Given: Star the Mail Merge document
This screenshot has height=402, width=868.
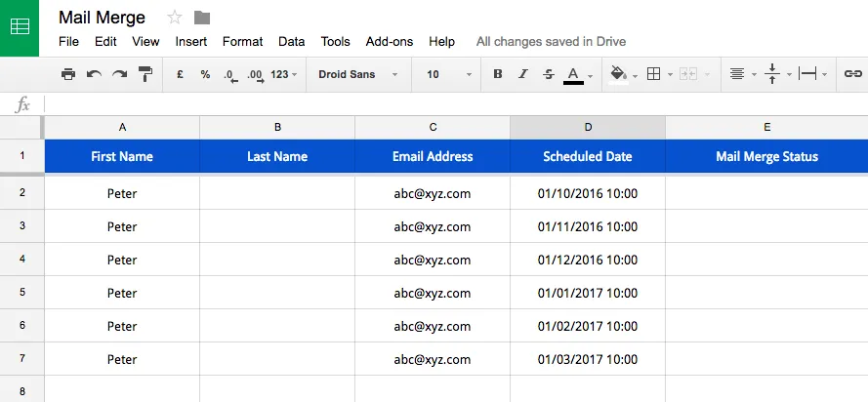Looking at the screenshot, I should (175, 18).
